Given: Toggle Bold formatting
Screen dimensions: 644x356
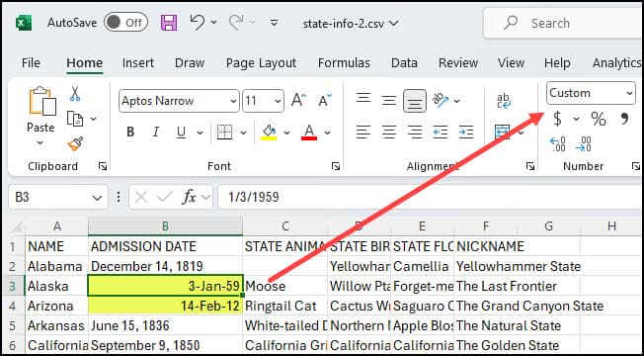Looking at the screenshot, I should coord(130,132).
